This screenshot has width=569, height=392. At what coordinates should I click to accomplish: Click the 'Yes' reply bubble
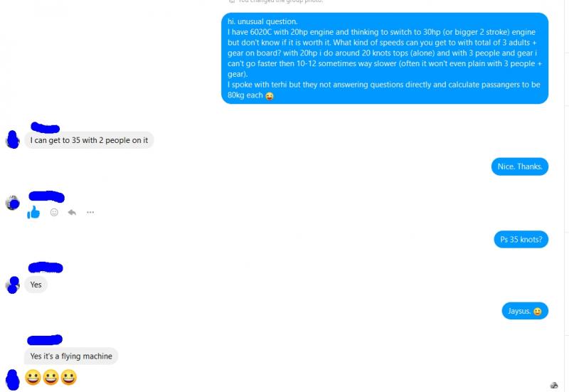click(36, 285)
